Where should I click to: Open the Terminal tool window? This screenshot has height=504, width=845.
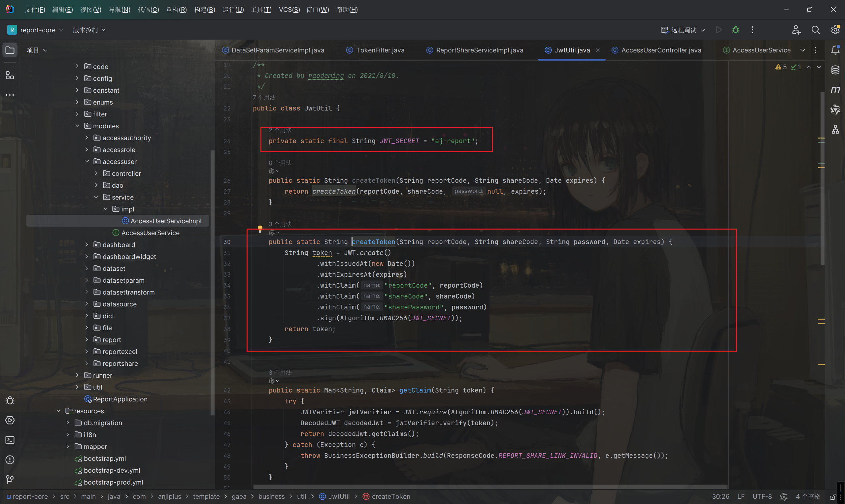pyautogui.click(x=10, y=440)
